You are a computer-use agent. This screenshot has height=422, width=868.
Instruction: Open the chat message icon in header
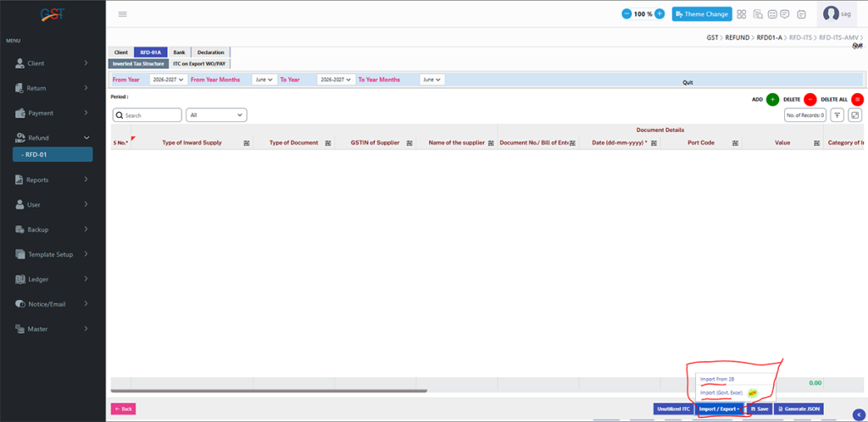coord(784,14)
